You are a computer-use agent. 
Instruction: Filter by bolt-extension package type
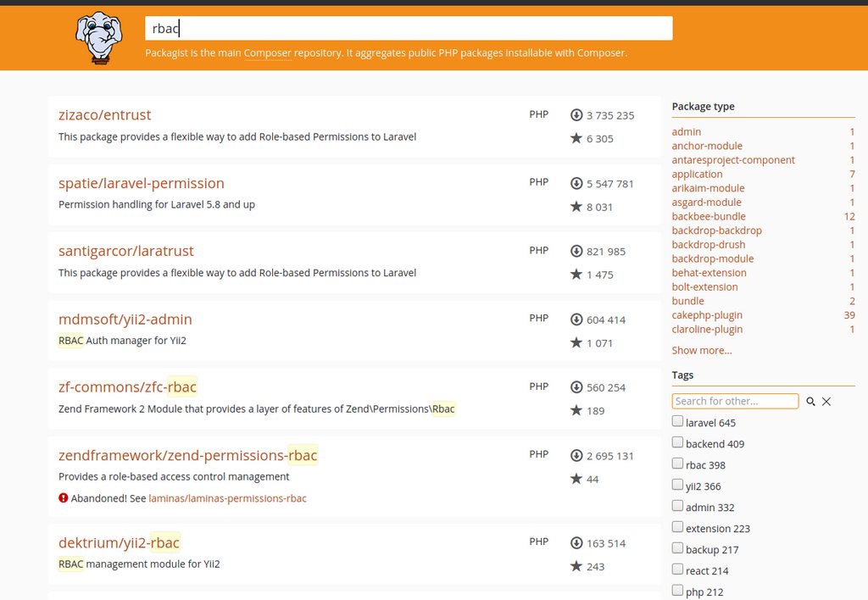(704, 286)
